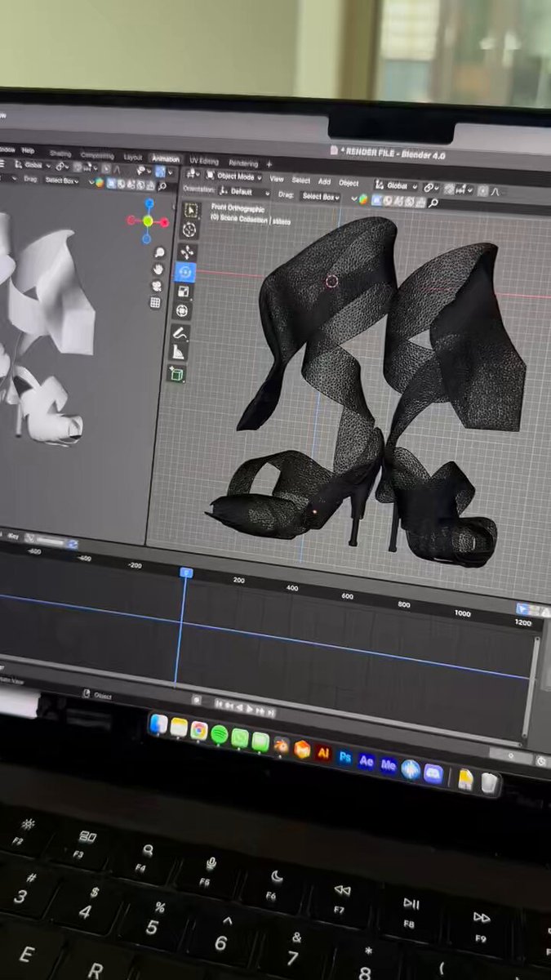
Task: Open Object Mode dropdown in right viewport
Action: 234,176
